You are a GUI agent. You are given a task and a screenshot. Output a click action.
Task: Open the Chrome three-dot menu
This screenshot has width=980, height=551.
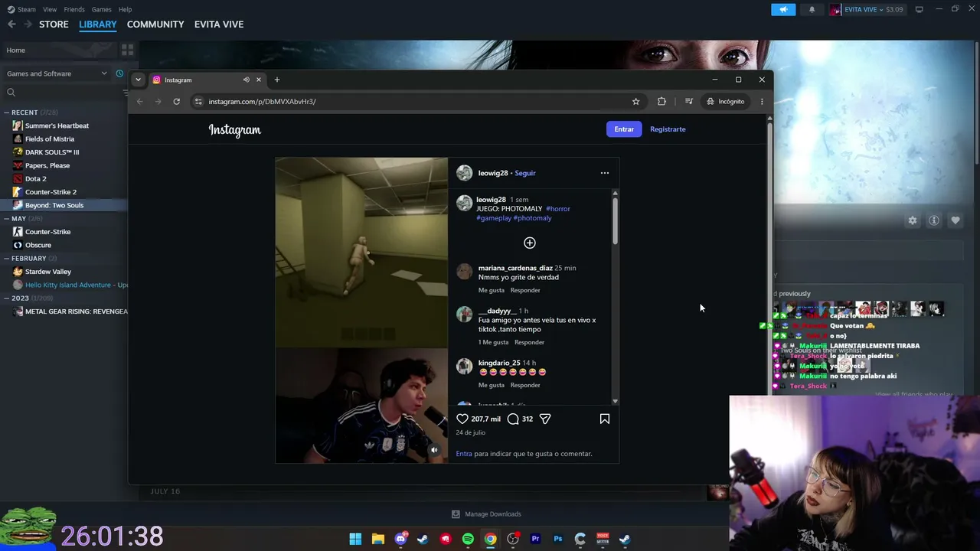(762, 101)
